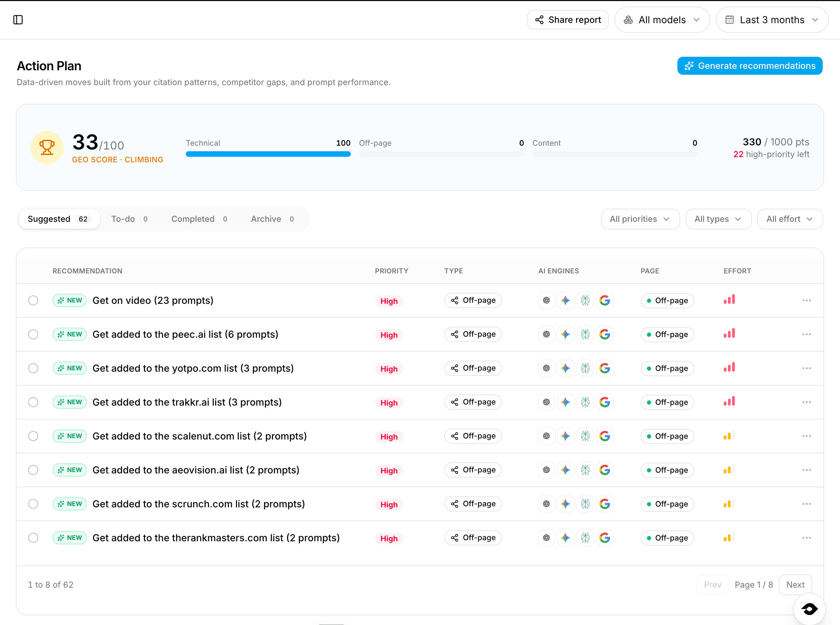The image size is (840, 625).
Task: Select the aeovision.ai list row circle
Action: tap(33, 470)
